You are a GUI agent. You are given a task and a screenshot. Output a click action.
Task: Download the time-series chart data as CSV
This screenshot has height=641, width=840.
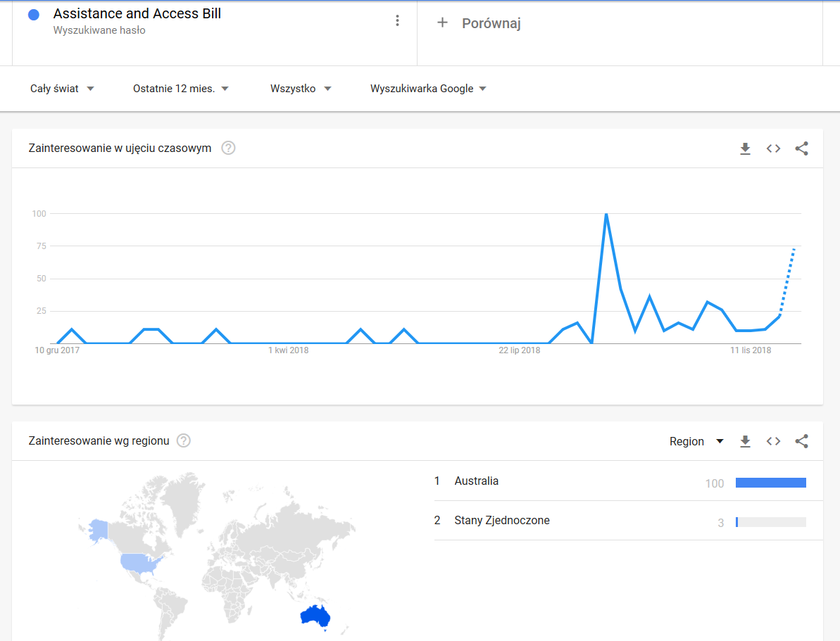coord(745,148)
